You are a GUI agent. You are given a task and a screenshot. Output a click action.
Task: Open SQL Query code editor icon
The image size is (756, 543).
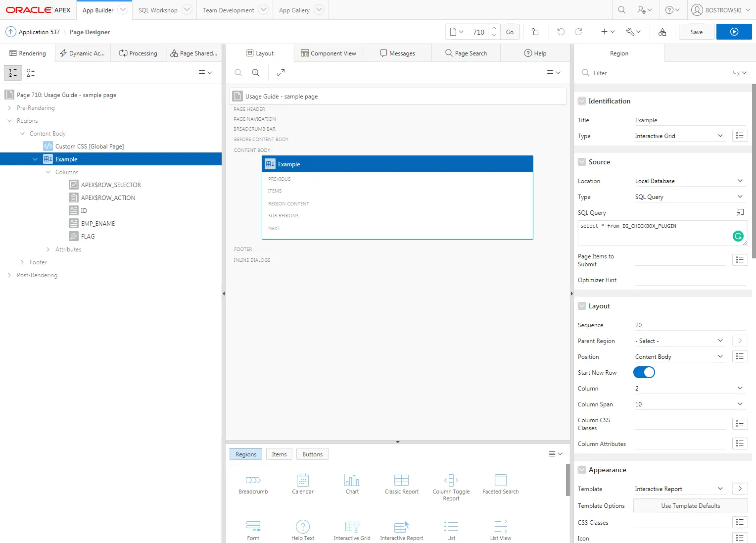(x=740, y=212)
